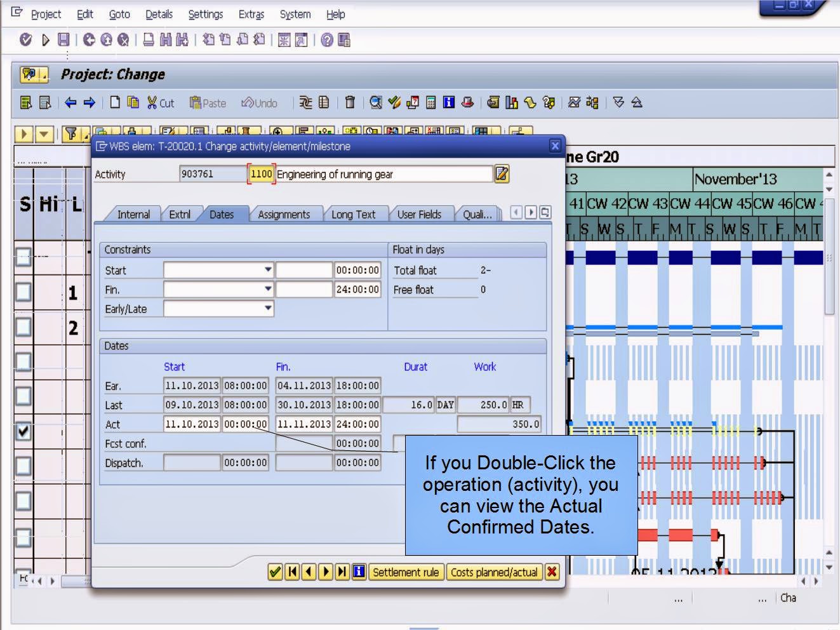Click the Undo button in application toolbar
Screen dimensions: 840x630
click(260, 103)
